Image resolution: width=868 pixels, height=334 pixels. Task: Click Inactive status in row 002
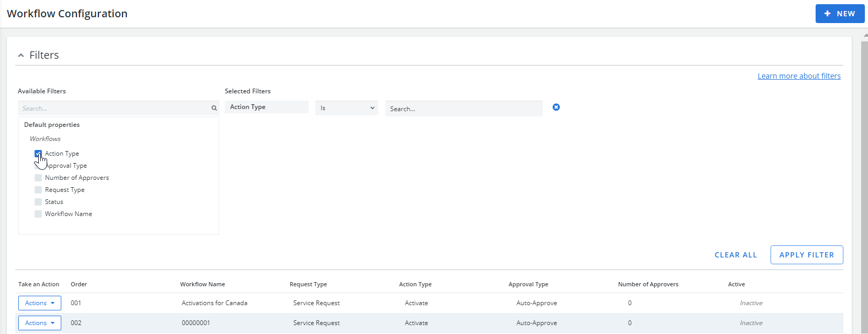pos(751,323)
